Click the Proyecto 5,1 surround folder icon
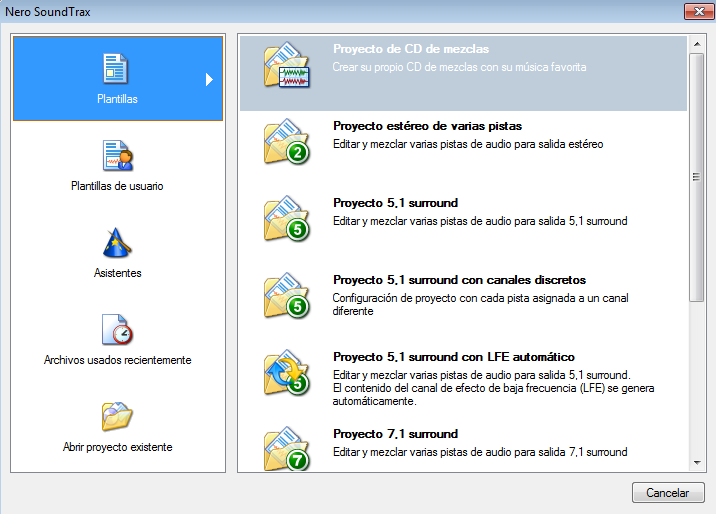The width and height of the screenshot is (716, 514). [x=286, y=219]
